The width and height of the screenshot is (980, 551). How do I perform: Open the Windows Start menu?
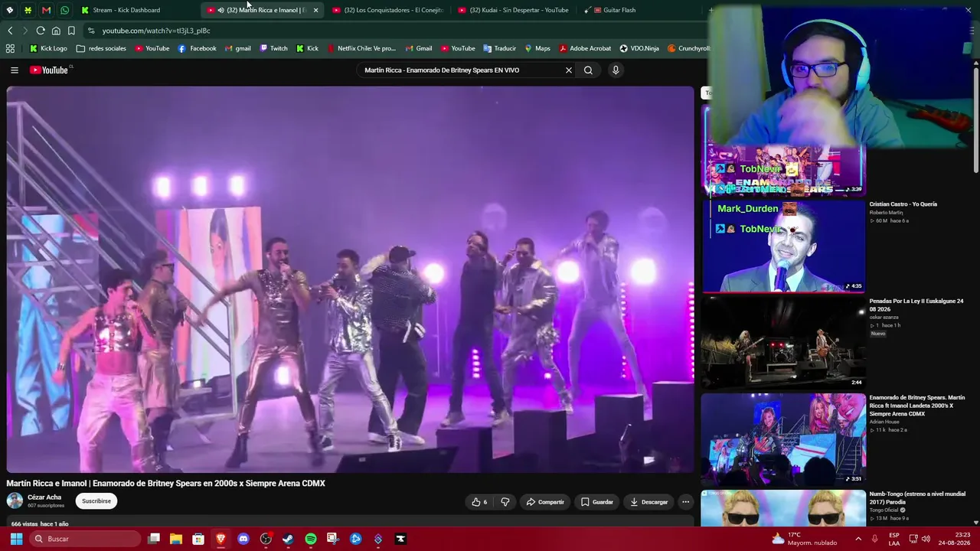[x=16, y=539]
